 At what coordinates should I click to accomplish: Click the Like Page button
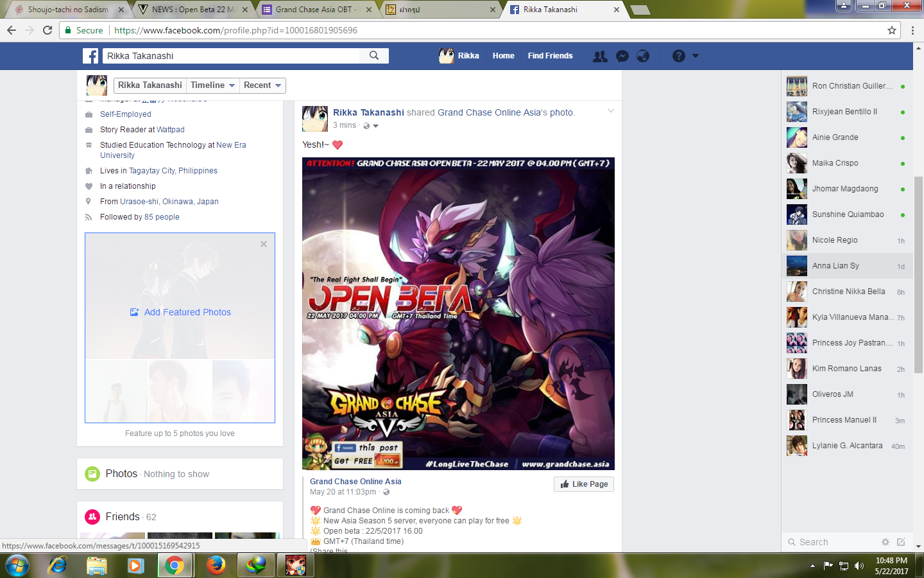(584, 484)
